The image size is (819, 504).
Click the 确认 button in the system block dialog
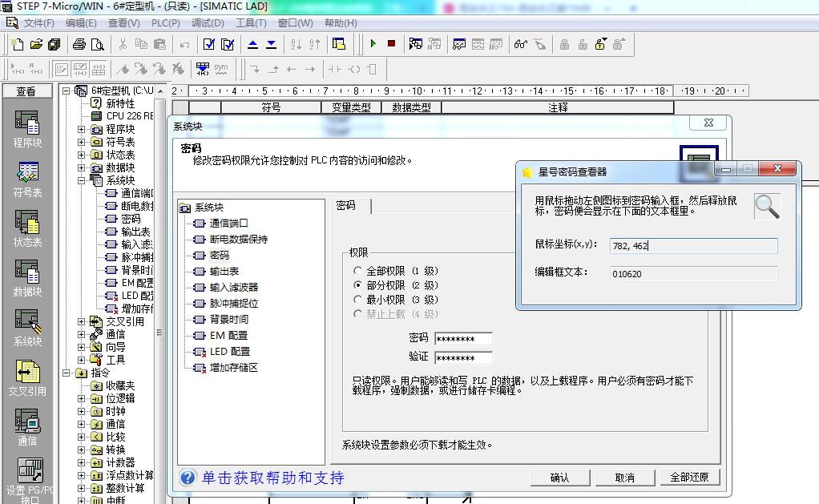pos(559,478)
